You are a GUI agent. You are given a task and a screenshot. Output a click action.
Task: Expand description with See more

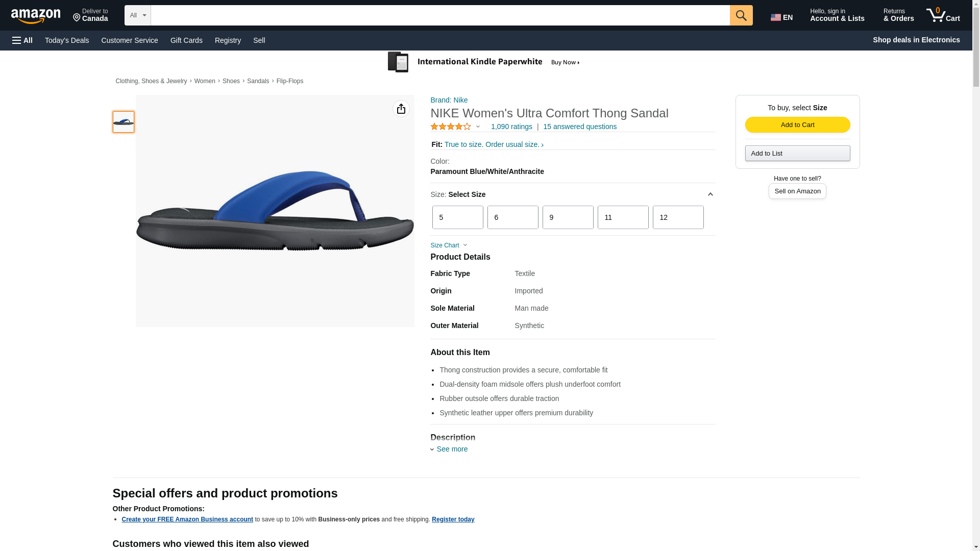(x=452, y=449)
